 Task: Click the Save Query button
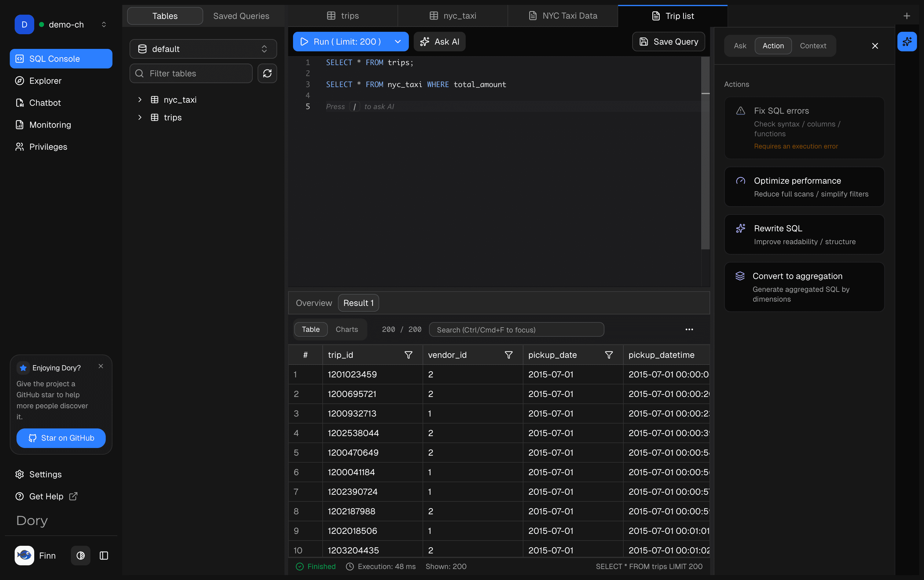point(668,42)
